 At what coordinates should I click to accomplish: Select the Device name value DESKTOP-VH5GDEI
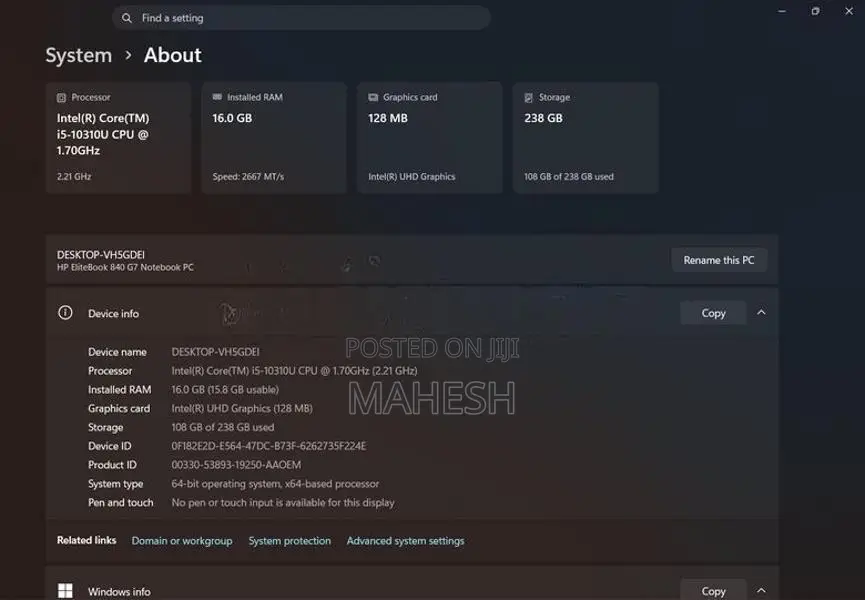click(215, 352)
